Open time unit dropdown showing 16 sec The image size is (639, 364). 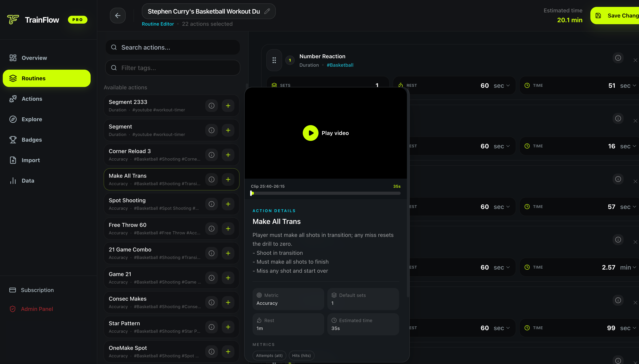pos(628,146)
